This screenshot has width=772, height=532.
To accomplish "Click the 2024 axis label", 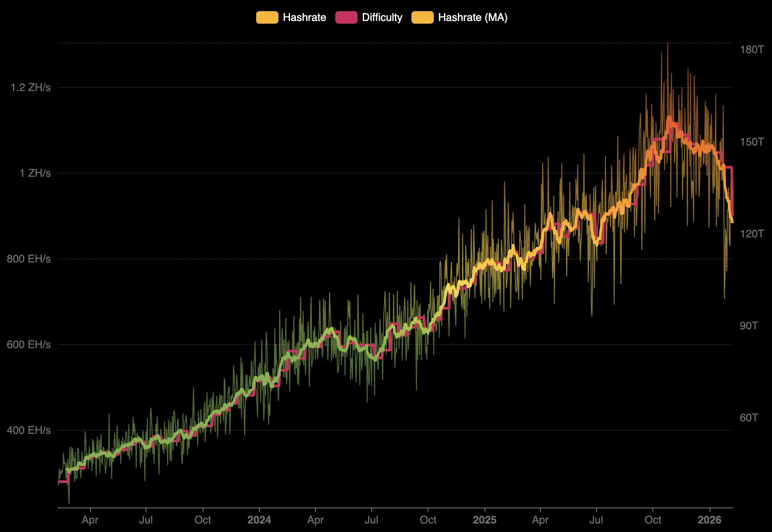I will (260, 520).
